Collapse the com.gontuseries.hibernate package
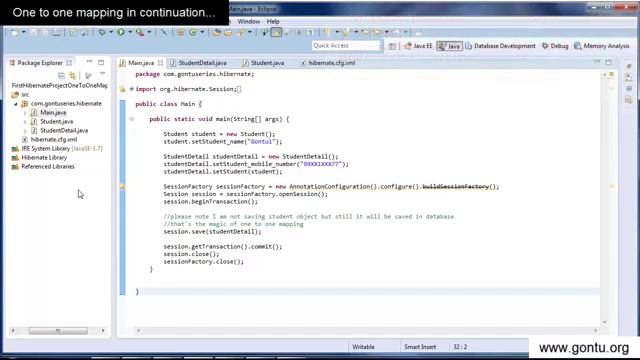Screen dimensions: 640x360 [16, 104]
